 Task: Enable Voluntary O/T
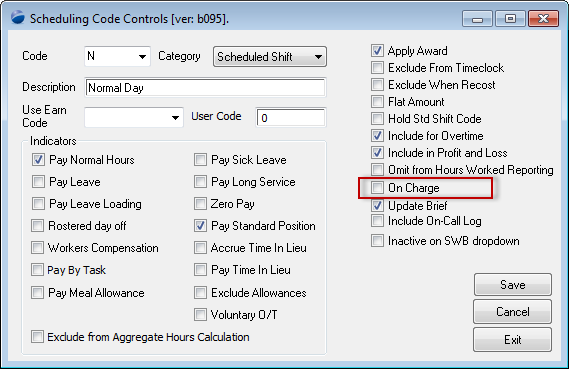point(200,315)
